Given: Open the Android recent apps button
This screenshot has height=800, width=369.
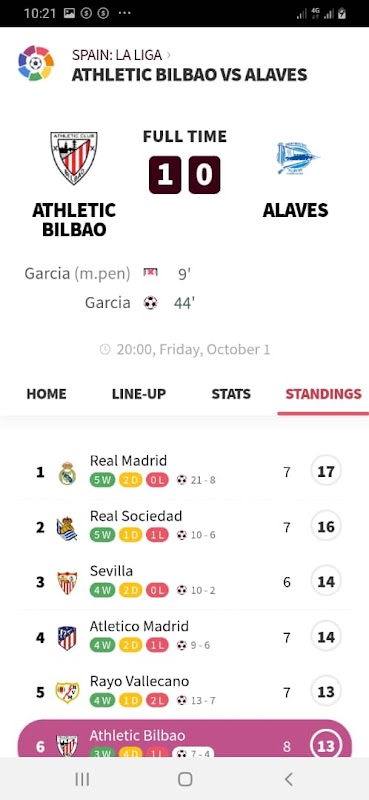Looking at the screenshot, I should click(x=82, y=779).
